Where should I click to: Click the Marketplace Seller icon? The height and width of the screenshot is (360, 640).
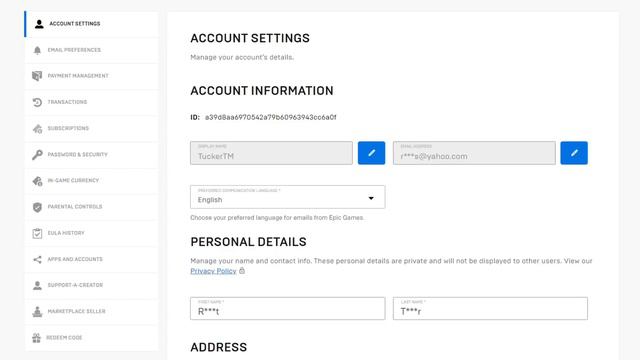(x=37, y=311)
